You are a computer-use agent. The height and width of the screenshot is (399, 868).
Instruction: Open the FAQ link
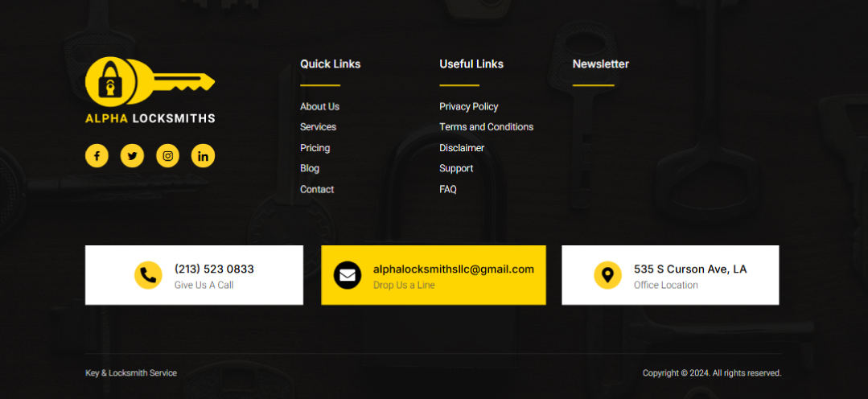point(448,189)
